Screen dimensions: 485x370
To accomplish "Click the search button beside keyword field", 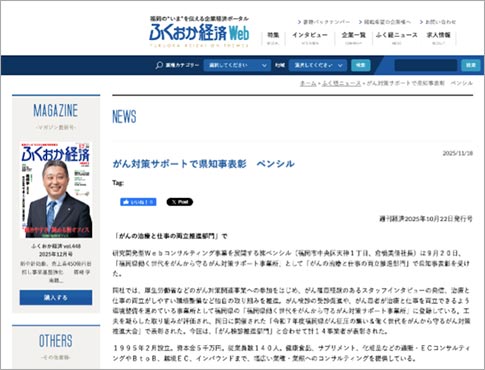I will (471, 65).
